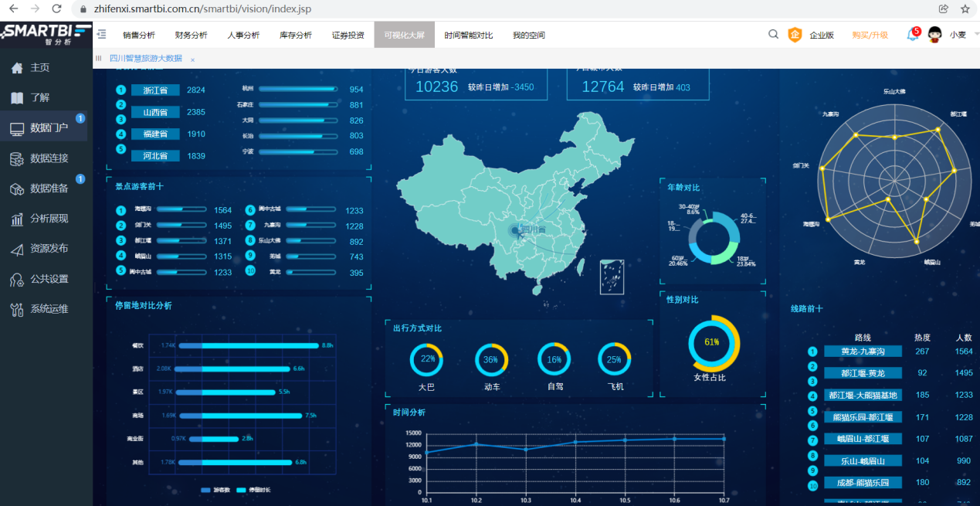Click the 福建省 province label
Screen dimensions: 980x506
click(155, 134)
